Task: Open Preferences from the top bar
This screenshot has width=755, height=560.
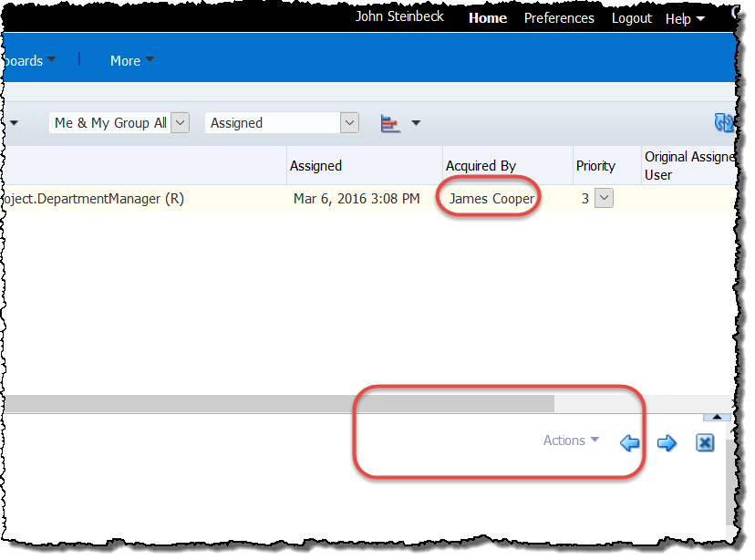Action: [x=559, y=18]
